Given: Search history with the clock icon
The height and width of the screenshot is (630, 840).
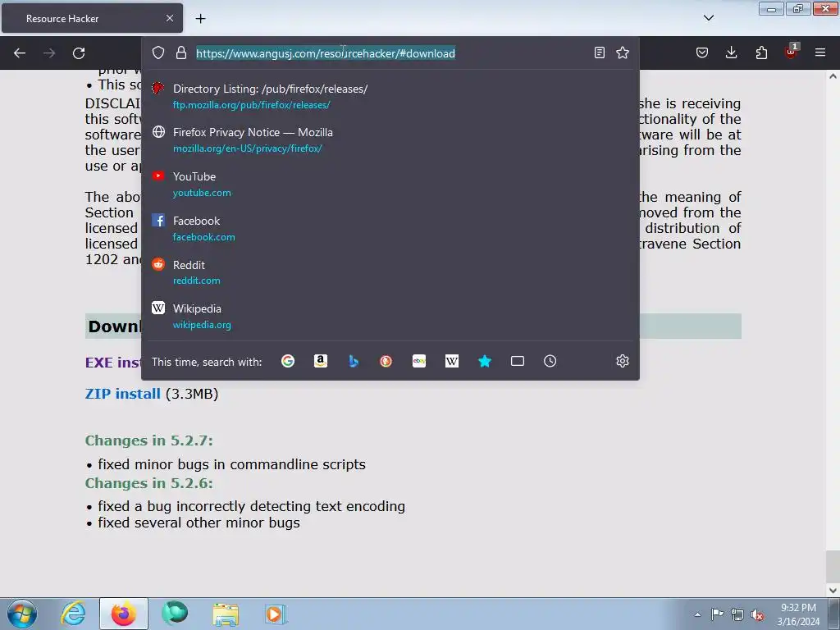Looking at the screenshot, I should 550,361.
